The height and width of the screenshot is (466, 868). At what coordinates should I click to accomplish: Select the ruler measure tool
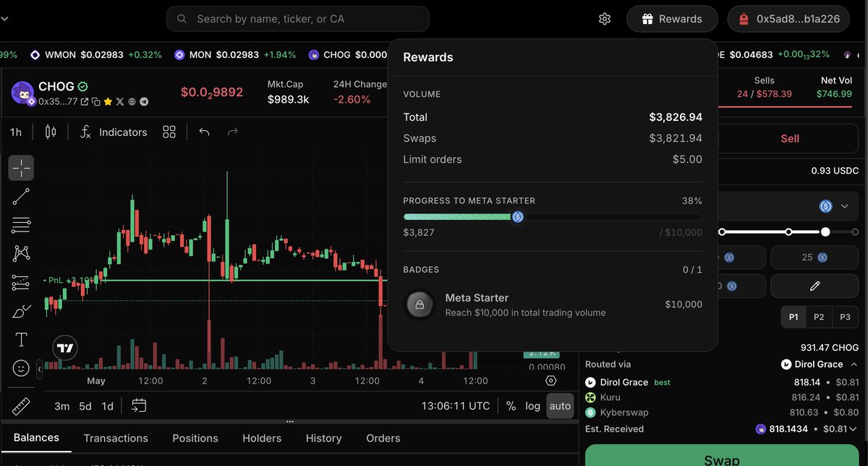[21, 406]
